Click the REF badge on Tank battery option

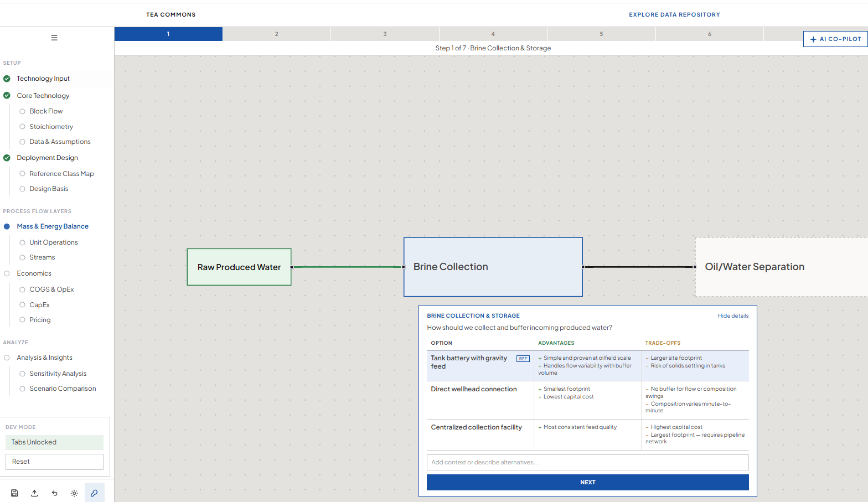click(x=523, y=359)
